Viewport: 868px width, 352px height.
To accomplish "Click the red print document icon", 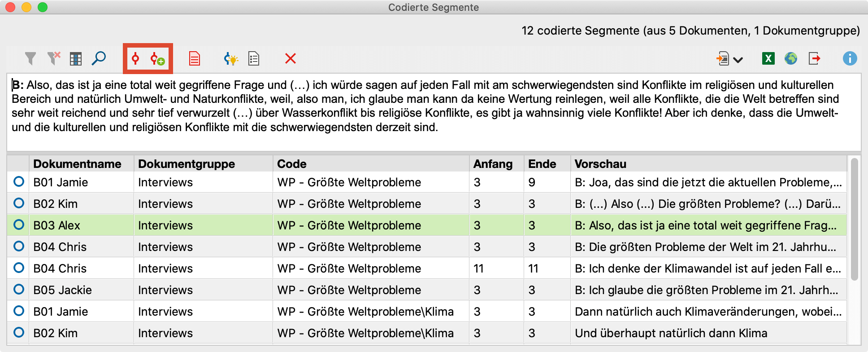I will [195, 58].
